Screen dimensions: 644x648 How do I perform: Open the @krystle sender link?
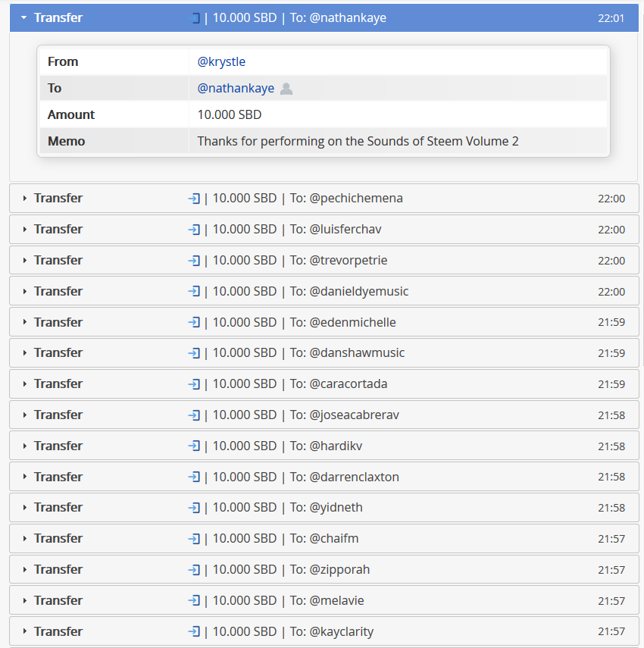click(x=221, y=61)
